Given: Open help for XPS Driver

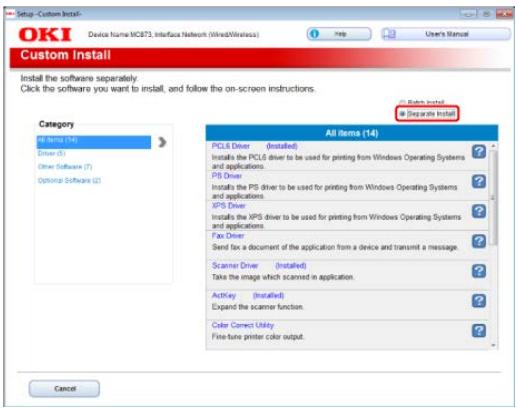Looking at the screenshot, I should pyautogui.click(x=479, y=211).
